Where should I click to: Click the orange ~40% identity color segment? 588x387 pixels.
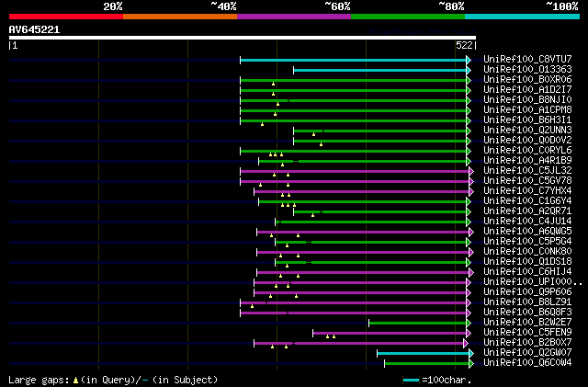(180, 17)
